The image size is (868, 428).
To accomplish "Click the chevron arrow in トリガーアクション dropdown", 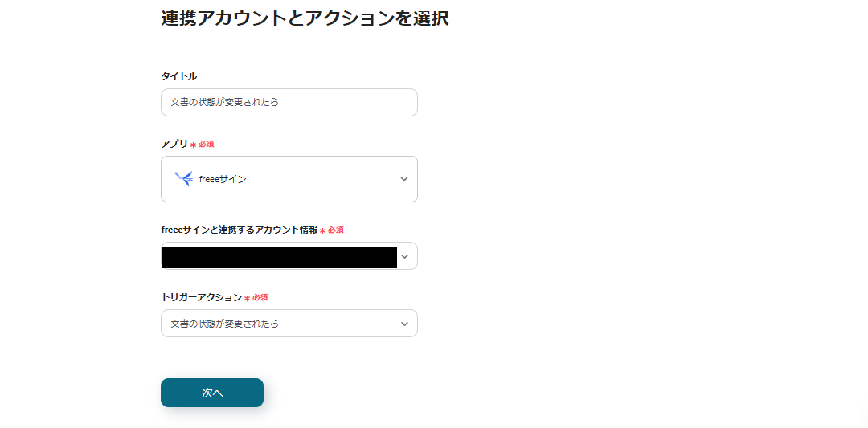I will pyautogui.click(x=404, y=324).
